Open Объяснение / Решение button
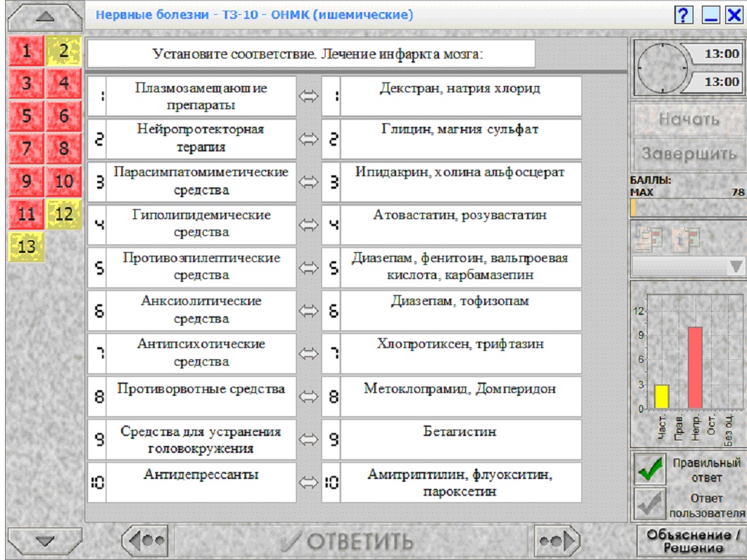Screen dimensions: 747x560 [691, 541]
